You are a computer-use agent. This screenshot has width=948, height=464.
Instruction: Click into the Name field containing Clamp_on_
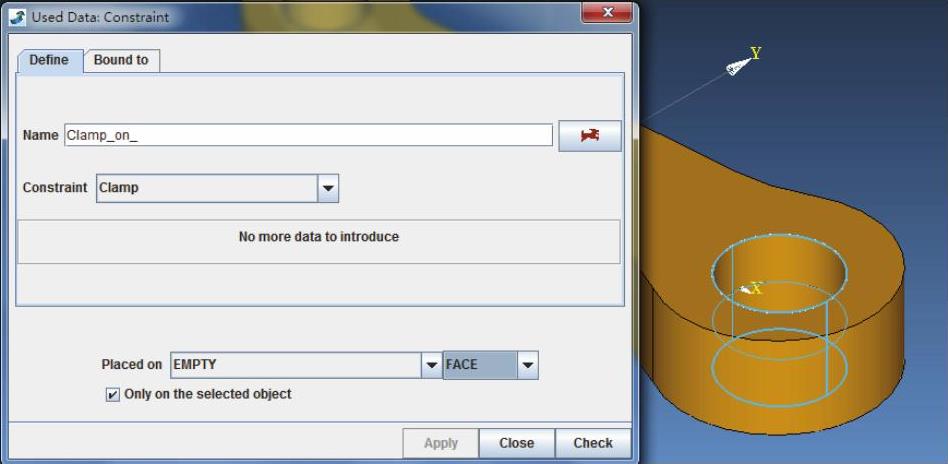click(x=308, y=135)
